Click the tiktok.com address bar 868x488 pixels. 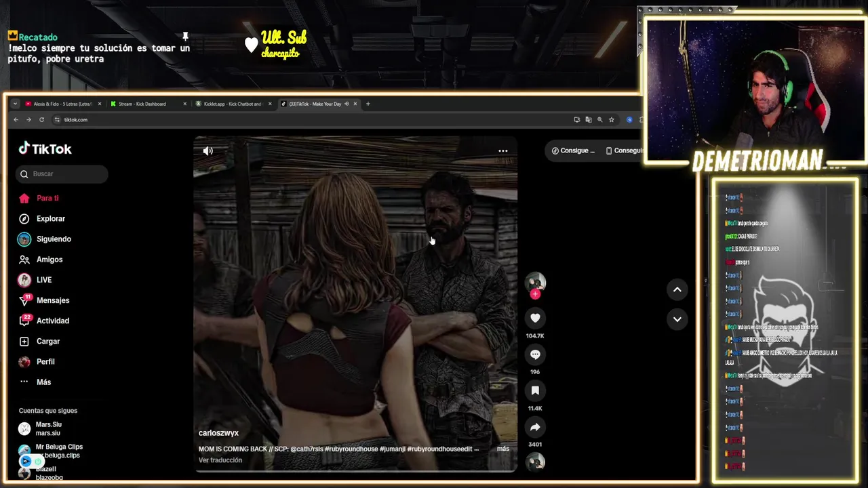point(312,120)
